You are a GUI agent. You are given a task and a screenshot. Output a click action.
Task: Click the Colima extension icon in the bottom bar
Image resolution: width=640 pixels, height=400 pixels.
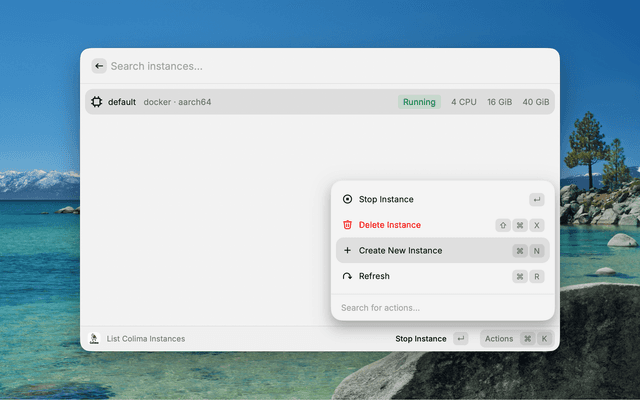click(94, 339)
